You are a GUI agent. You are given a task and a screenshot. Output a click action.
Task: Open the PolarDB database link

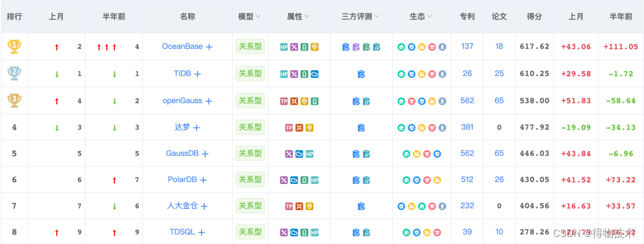click(x=182, y=179)
